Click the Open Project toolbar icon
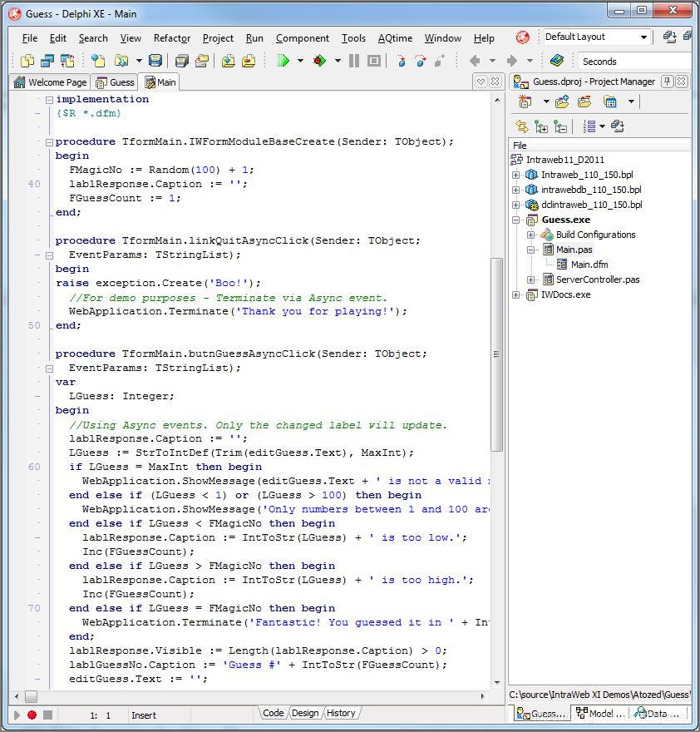700x732 pixels. click(x=203, y=61)
